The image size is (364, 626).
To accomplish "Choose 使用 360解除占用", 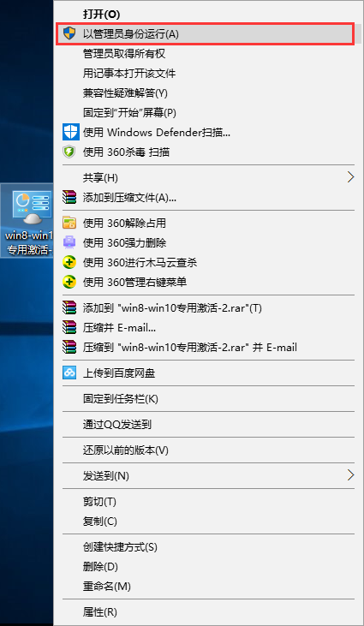I will [124, 224].
